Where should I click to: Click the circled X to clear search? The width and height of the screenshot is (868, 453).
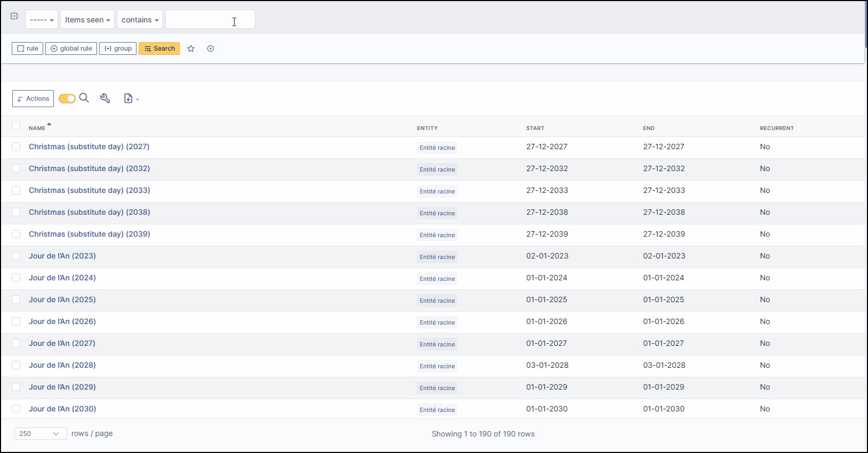click(x=211, y=48)
